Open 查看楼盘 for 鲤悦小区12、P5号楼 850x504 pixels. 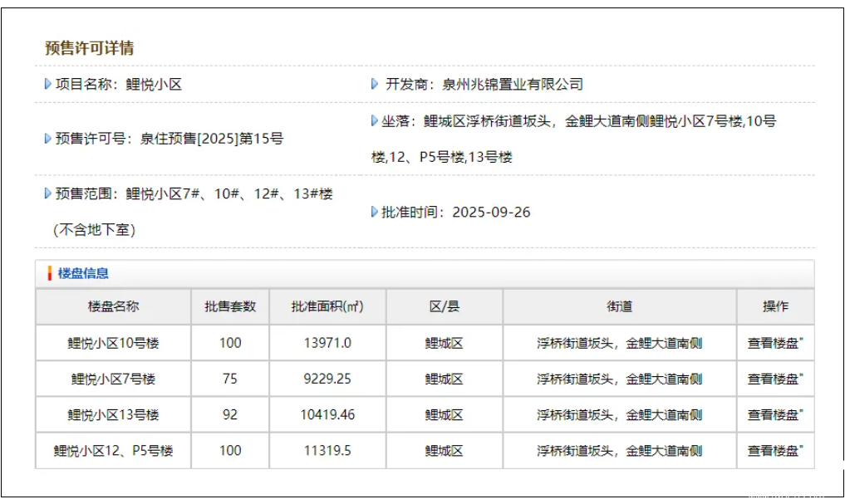pos(774,450)
